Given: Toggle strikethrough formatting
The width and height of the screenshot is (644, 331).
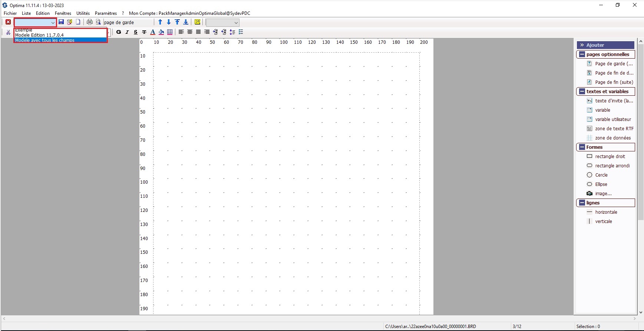Looking at the screenshot, I should coord(144,32).
